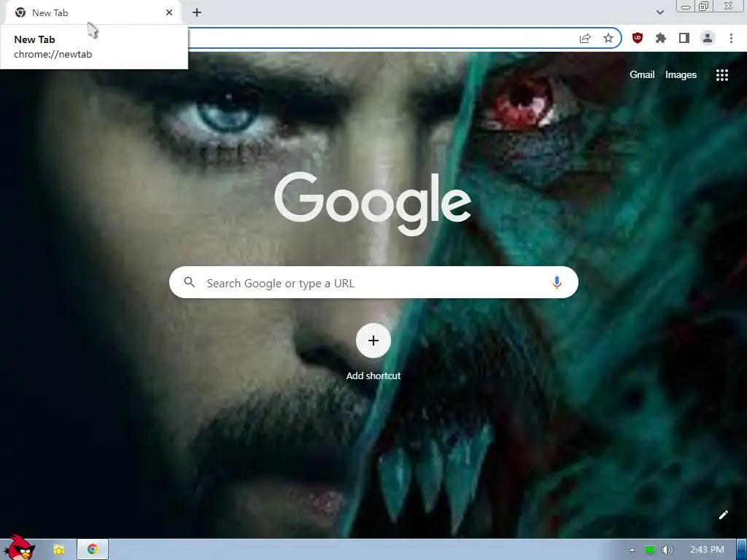Screen dimensions: 747x560
Task: Open a new tab with the plus button
Action: pyautogui.click(x=197, y=12)
